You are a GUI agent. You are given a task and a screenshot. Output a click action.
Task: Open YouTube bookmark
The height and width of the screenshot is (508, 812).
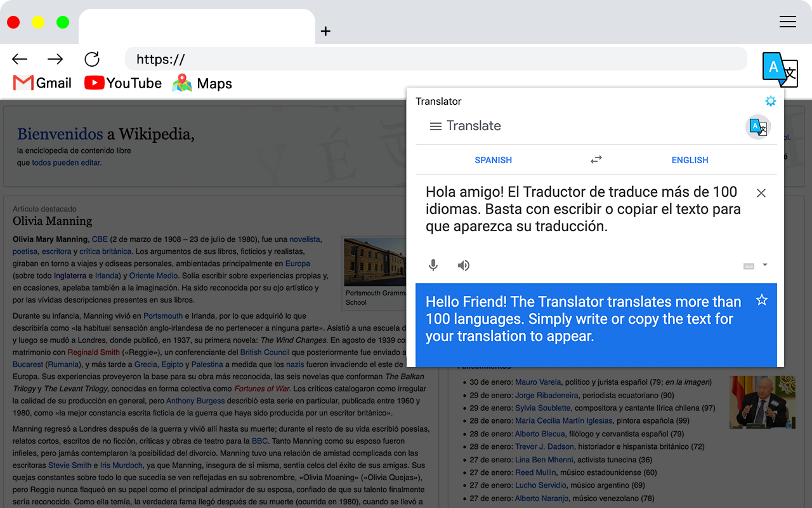coord(123,83)
